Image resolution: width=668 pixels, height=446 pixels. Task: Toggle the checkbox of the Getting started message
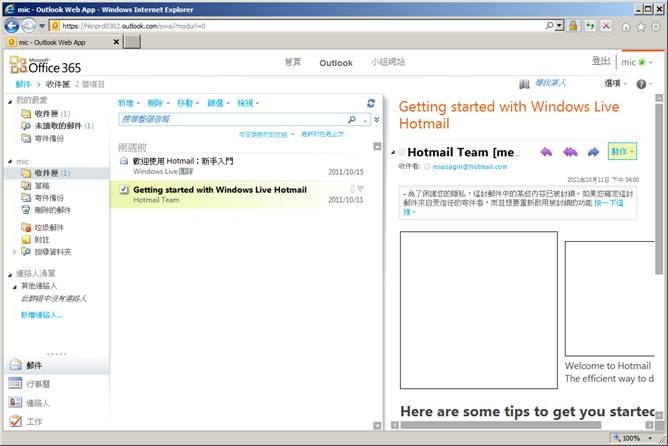[x=124, y=190]
